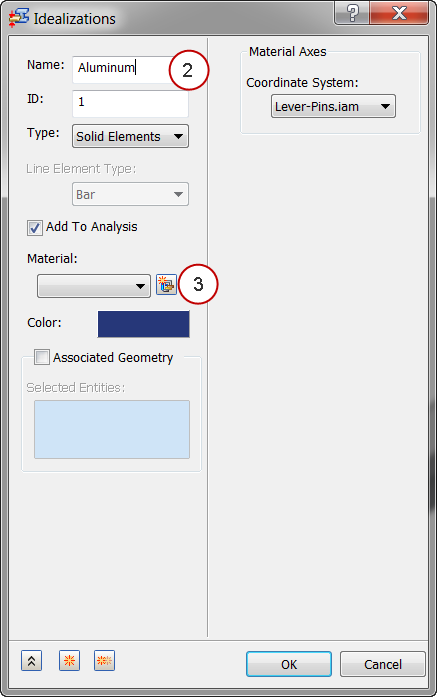The image size is (437, 697).
Task: Open help with question mark button
Action: point(351,13)
